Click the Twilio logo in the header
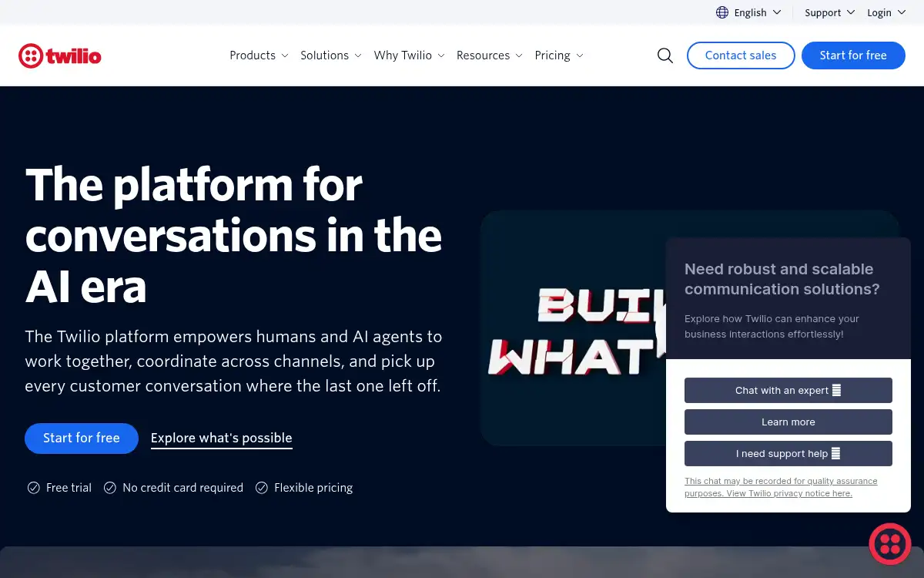The height and width of the screenshot is (578, 924). [x=60, y=55]
